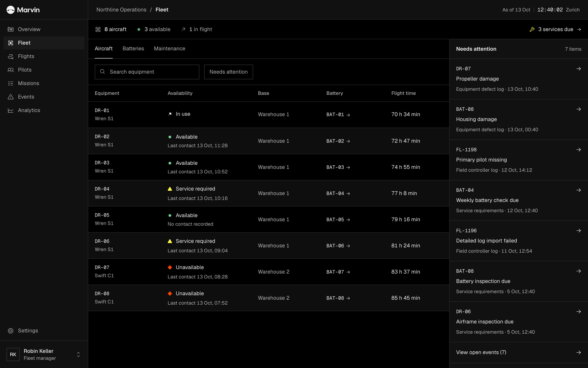This screenshot has height=368, width=588.
Task: Focus the Search equipment field
Action: 147,72
